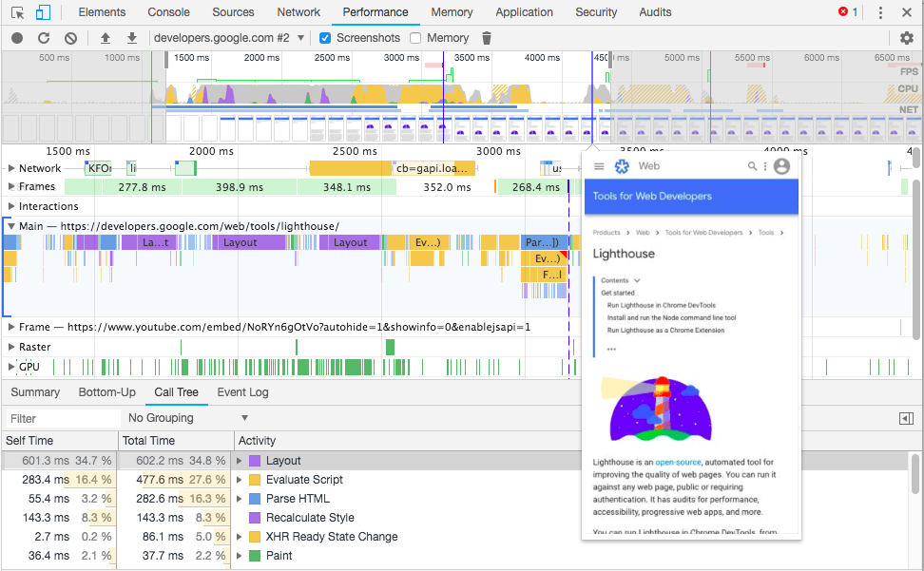Select the inspect element cursor icon

coord(18,12)
